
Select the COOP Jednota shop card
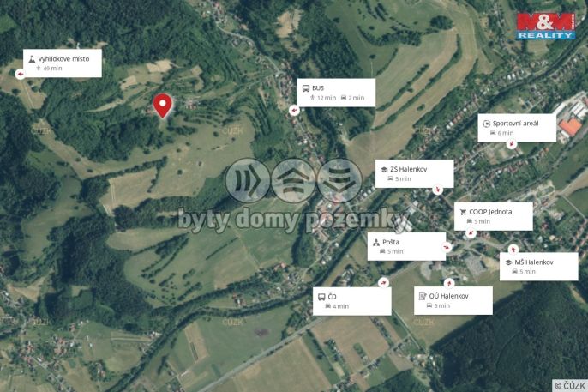click(x=494, y=216)
